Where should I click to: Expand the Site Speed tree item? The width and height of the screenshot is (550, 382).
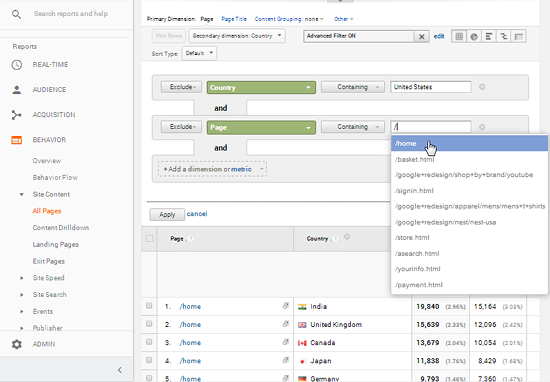pos(21,278)
